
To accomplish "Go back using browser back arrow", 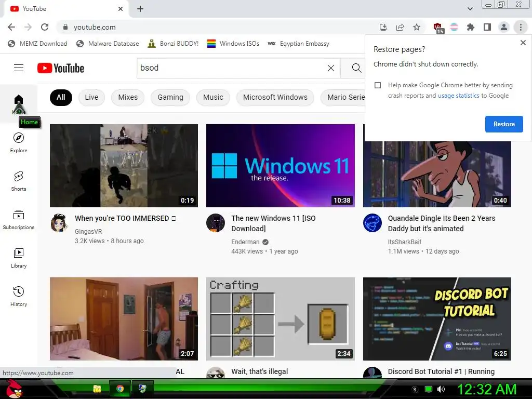I will pyautogui.click(x=11, y=27).
